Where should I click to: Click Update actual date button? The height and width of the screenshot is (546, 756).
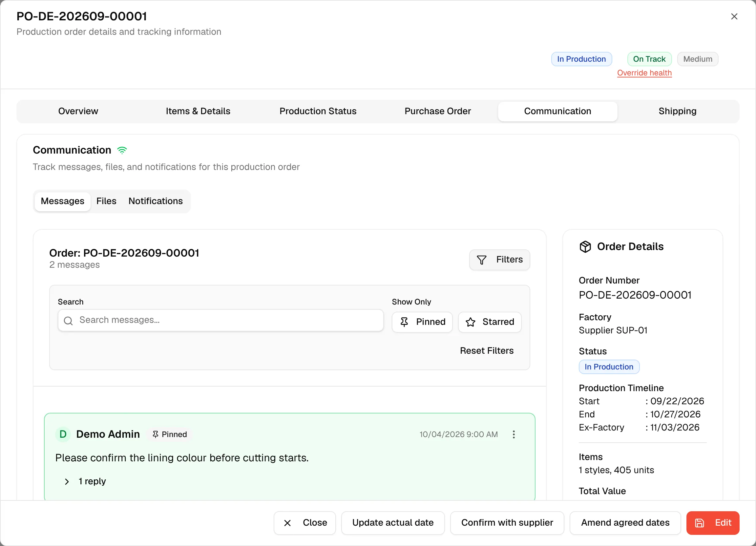coord(393,523)
